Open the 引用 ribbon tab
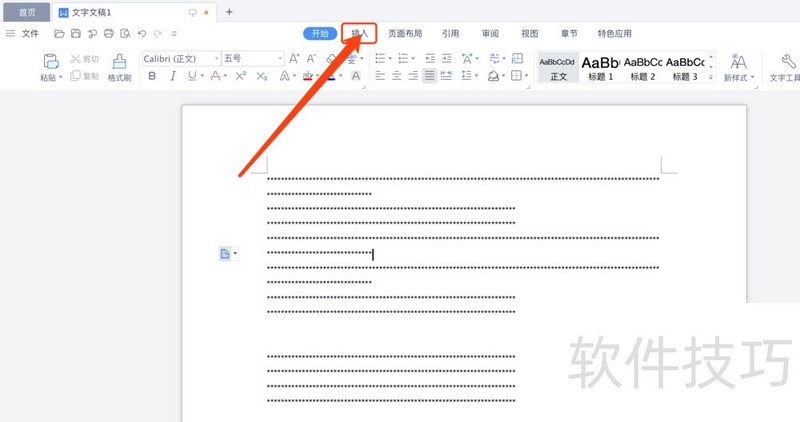 tap(450, 34)
